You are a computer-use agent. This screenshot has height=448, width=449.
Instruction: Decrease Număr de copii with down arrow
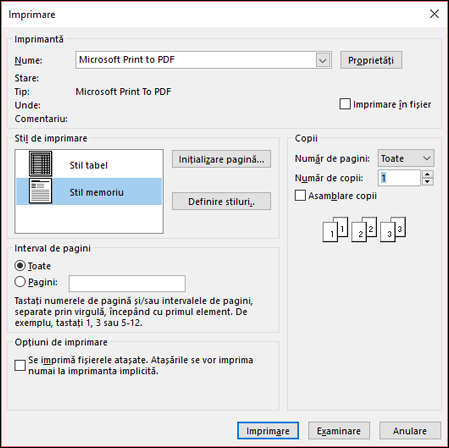click(x=428, y=182)
